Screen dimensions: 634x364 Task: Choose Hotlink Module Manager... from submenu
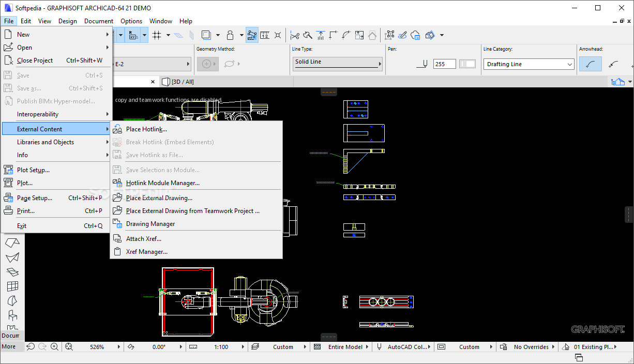[197, 183]
